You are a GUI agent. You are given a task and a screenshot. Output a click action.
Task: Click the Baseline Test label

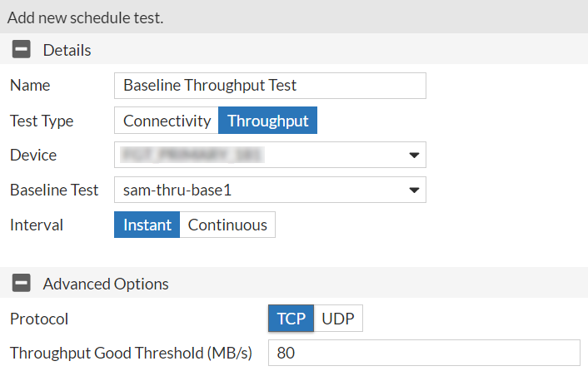(54, 190)
